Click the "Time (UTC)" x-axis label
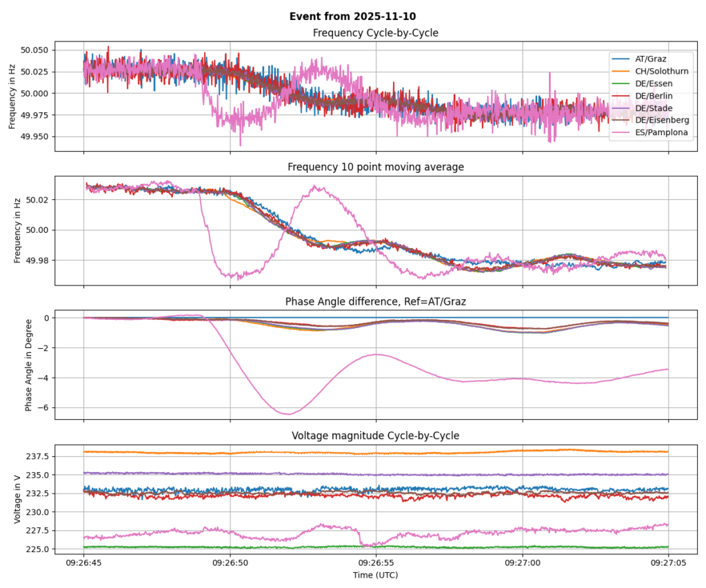 (x=376, y=575)
